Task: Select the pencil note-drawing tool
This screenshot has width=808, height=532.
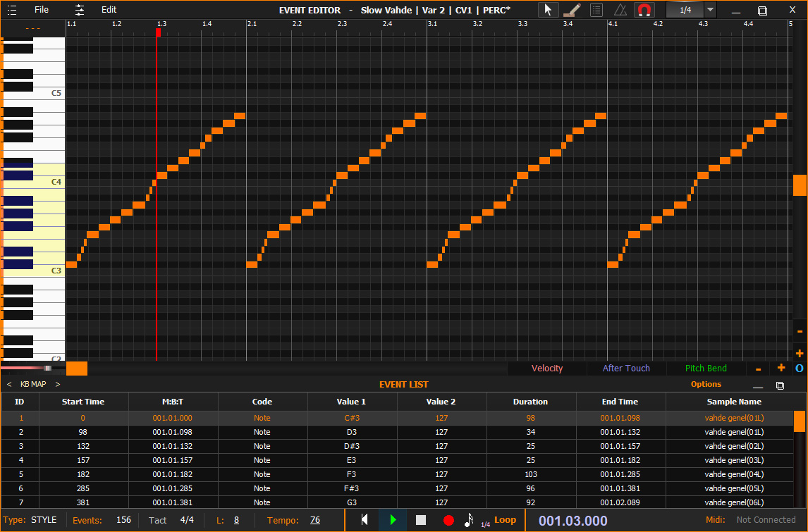Action: tap(572, 10)
